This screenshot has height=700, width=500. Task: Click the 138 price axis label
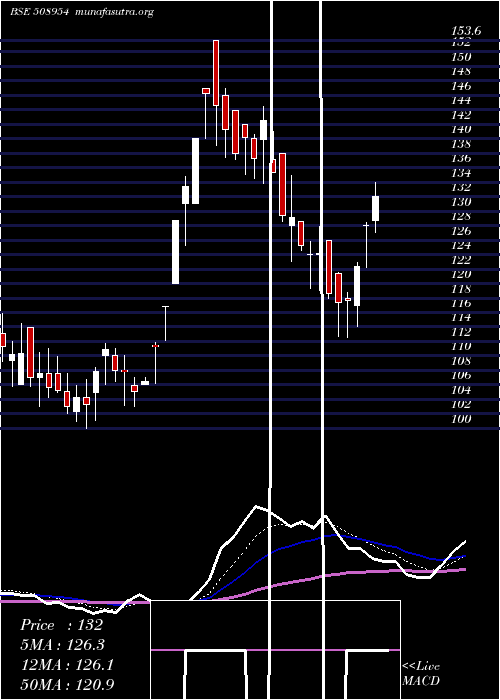pos(461,144)
